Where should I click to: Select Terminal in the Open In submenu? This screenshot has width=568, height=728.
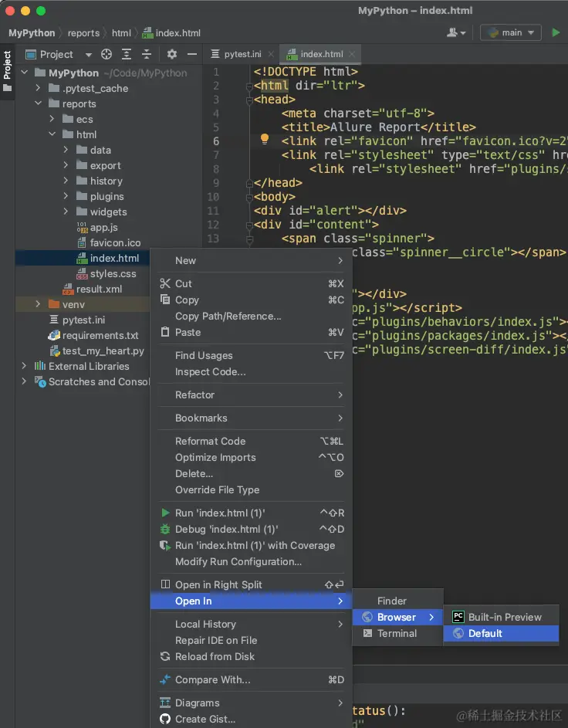pos(397,633)
